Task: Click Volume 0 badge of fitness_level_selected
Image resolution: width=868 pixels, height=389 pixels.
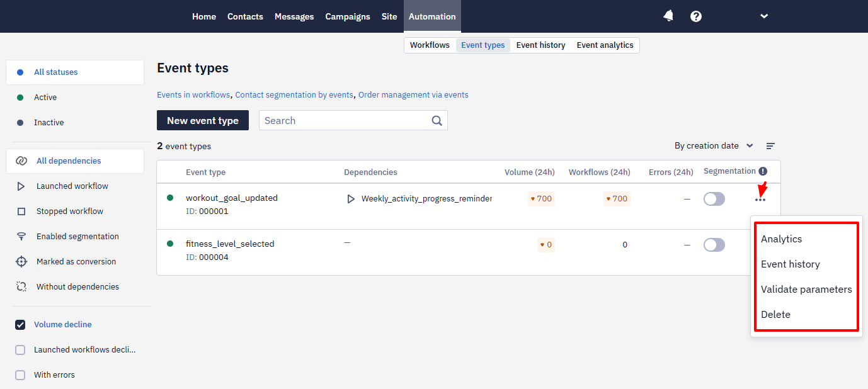Action: (x=546, y=245)
